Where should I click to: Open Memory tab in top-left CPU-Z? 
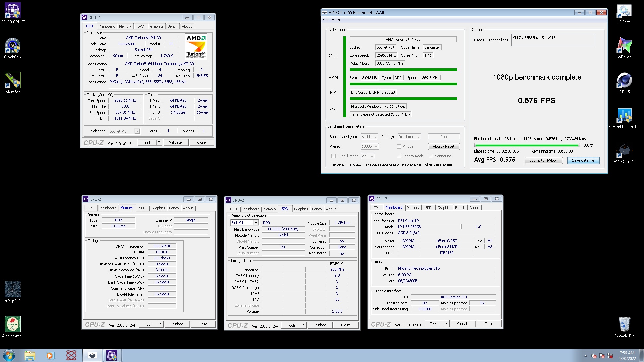tap(125, 26)
